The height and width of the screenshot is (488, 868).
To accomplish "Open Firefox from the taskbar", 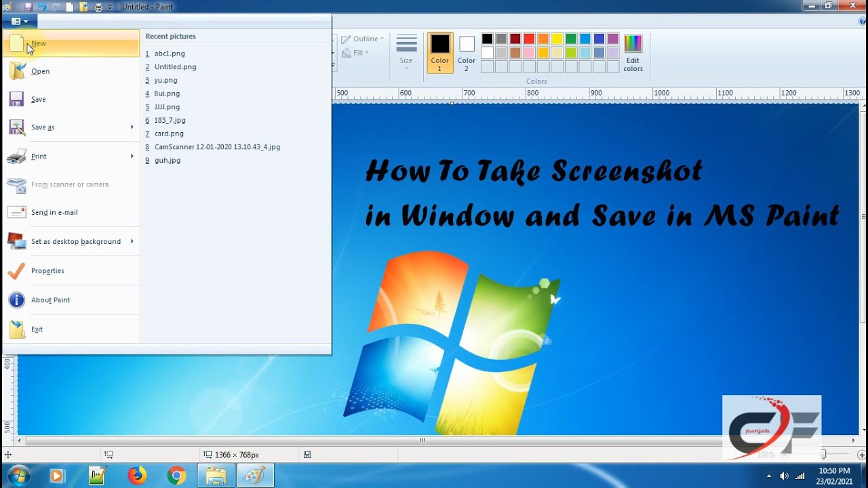I will pos(136,476).
